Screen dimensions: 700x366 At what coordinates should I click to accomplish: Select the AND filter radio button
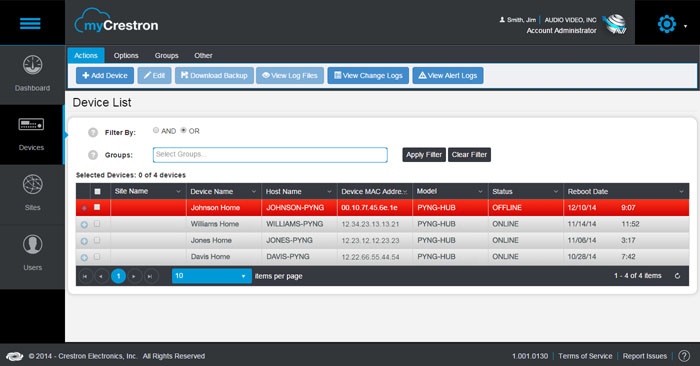coord(156,130)
